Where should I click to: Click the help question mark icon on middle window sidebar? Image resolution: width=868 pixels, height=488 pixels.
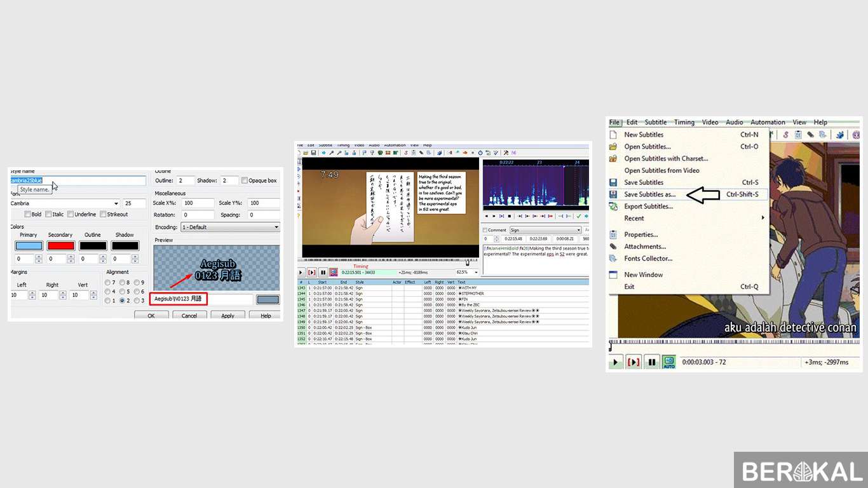(298, 216)
